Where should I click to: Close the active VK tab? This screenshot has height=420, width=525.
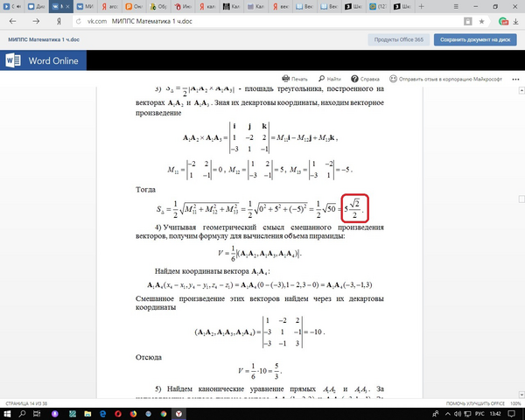pos(67,6)
